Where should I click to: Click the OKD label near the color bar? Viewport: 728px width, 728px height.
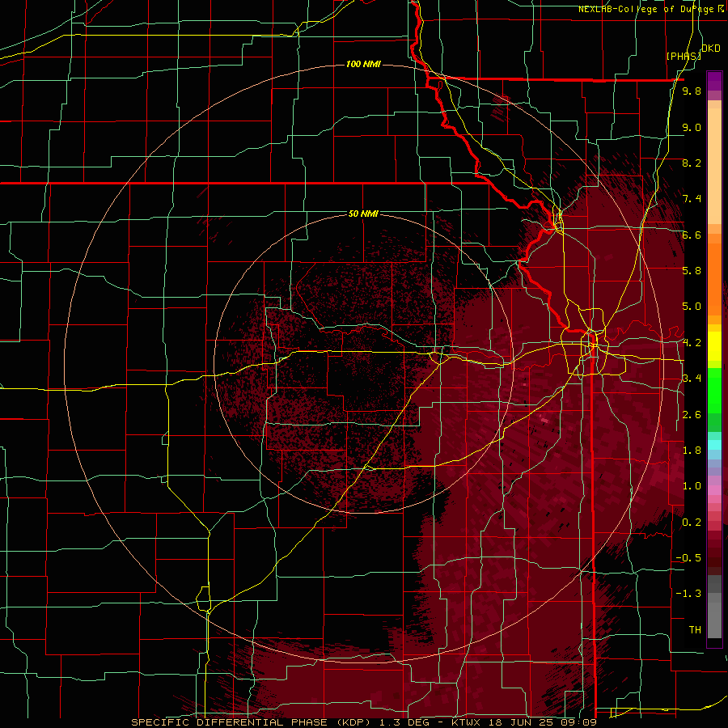click(710, 49)
